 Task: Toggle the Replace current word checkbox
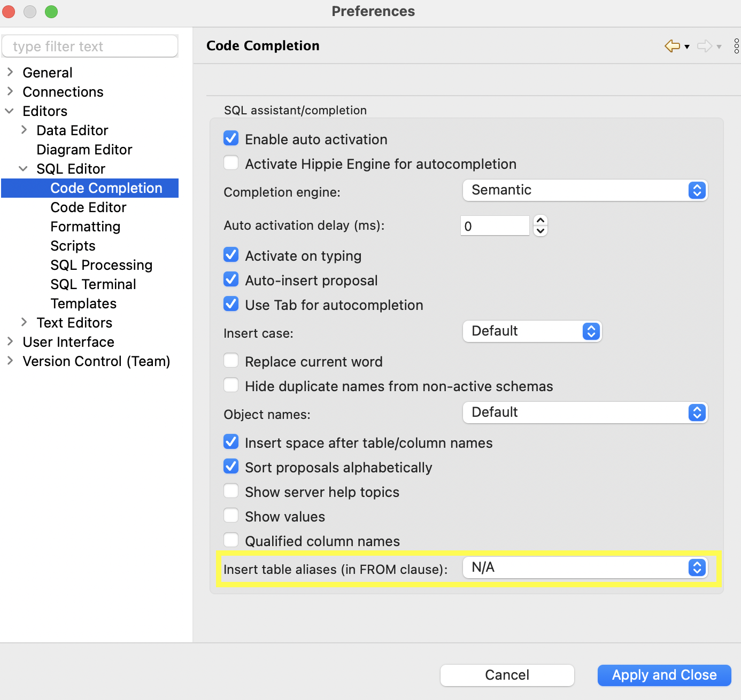[x=231, y=361]
